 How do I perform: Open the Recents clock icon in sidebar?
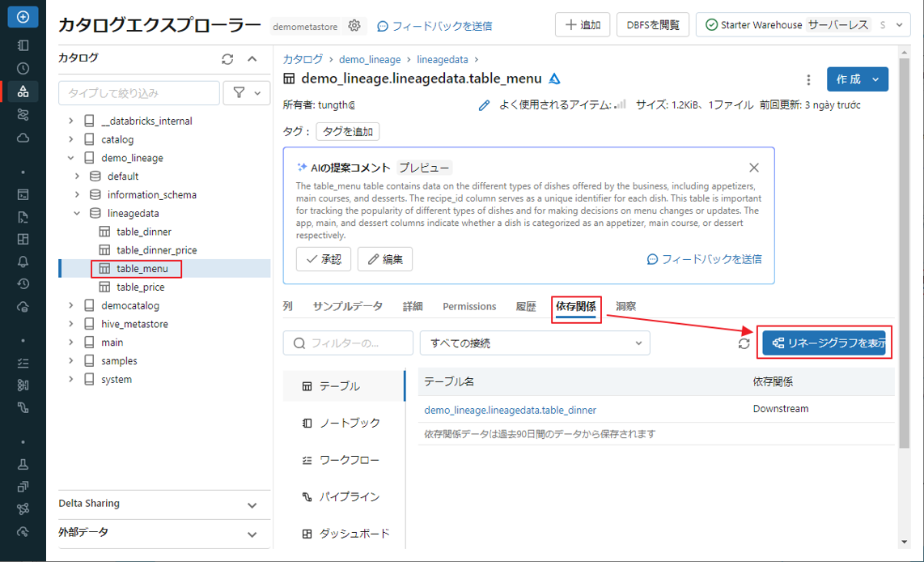click(23, 69)
